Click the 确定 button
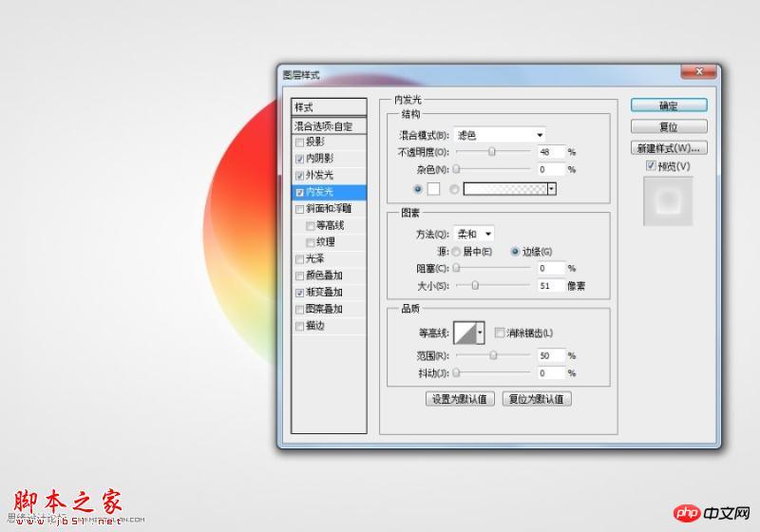The image size is (760, 532). pyautogui.click(x=669, y=105)
